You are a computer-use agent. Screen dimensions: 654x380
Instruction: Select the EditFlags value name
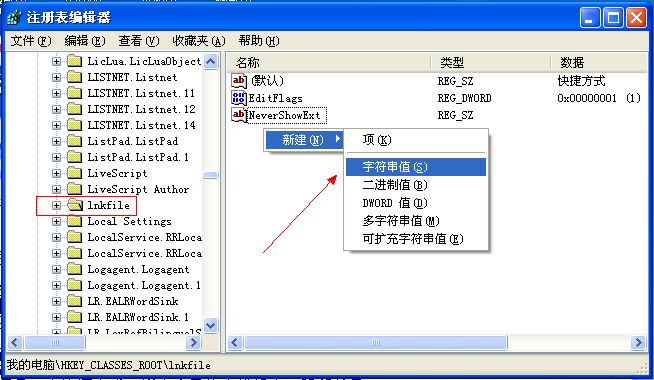click(276, 98)
